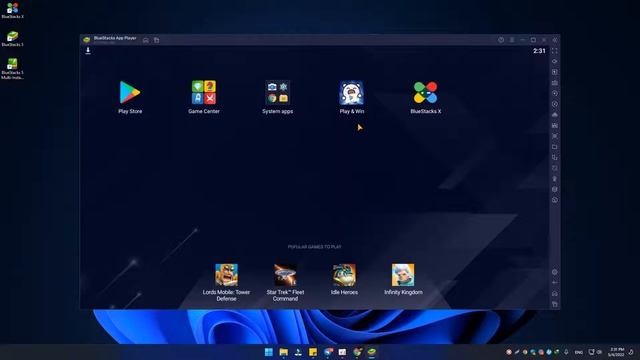
Task: Click the Install APK icon in sidebar
Action: coord(555,125)
